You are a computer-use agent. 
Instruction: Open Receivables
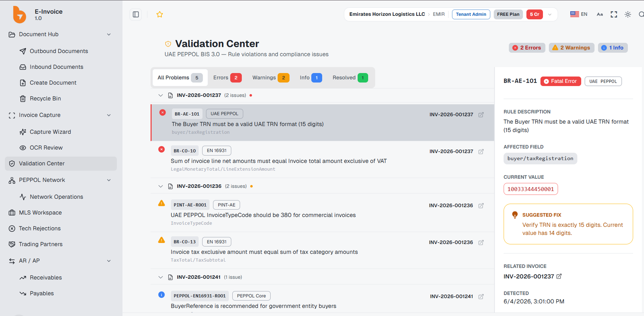[x=46, y=278]
